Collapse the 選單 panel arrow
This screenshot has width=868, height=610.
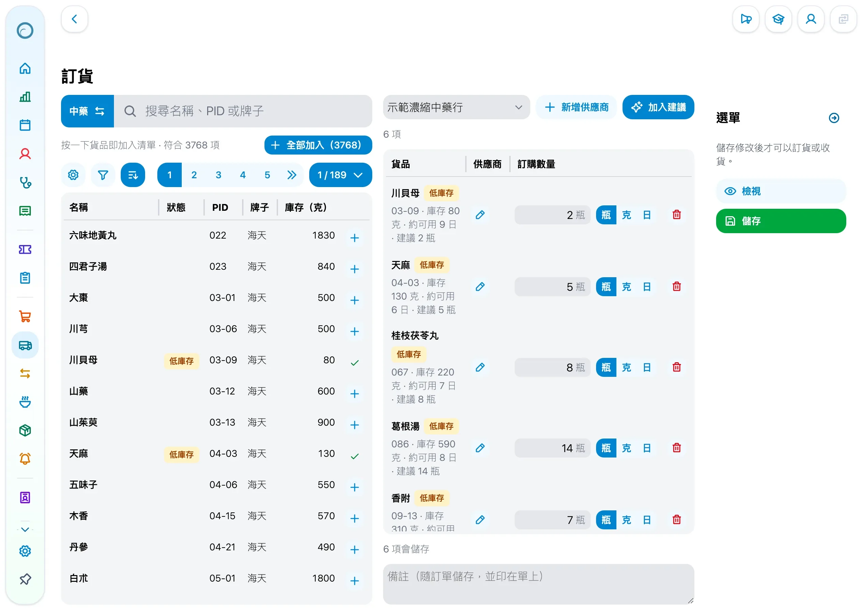834,118
